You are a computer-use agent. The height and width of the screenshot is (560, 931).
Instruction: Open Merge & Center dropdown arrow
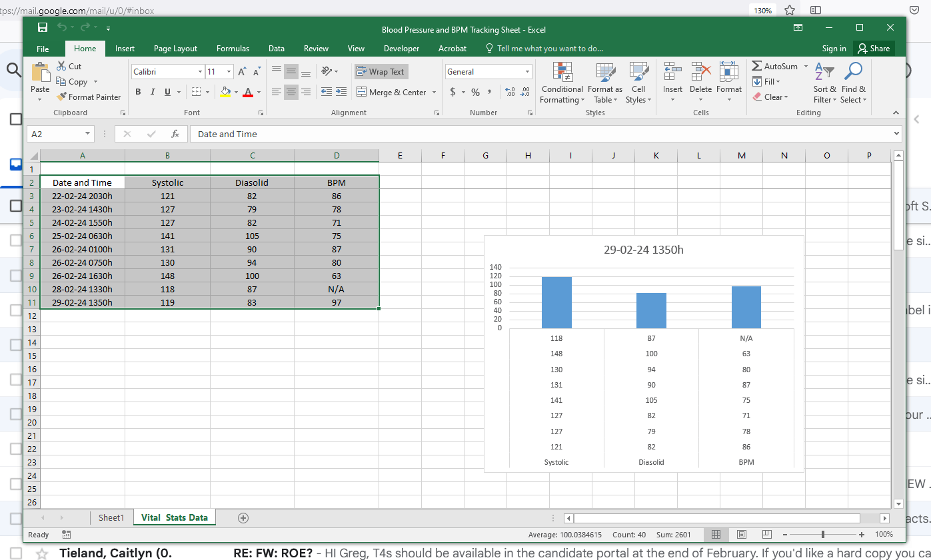(434, 92)
